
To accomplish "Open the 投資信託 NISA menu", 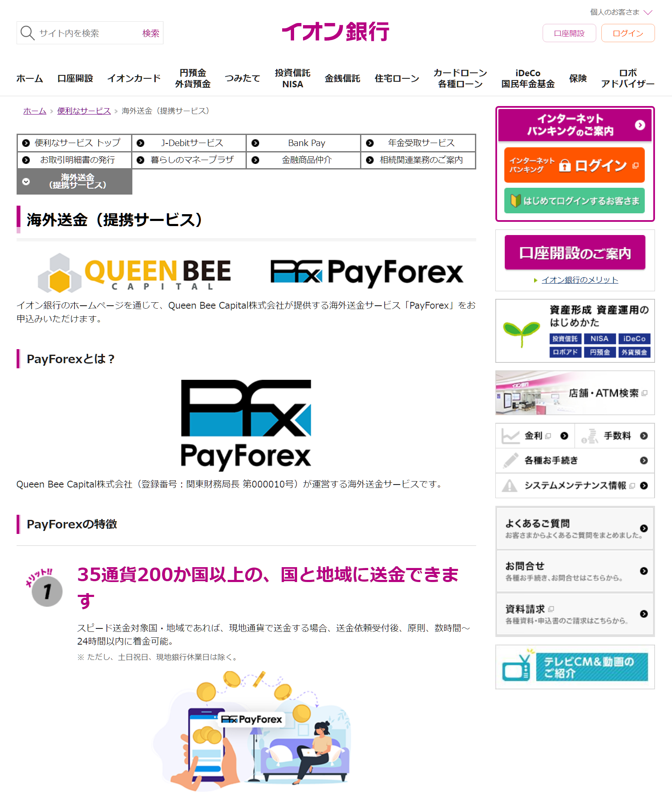I will (293, 78).
